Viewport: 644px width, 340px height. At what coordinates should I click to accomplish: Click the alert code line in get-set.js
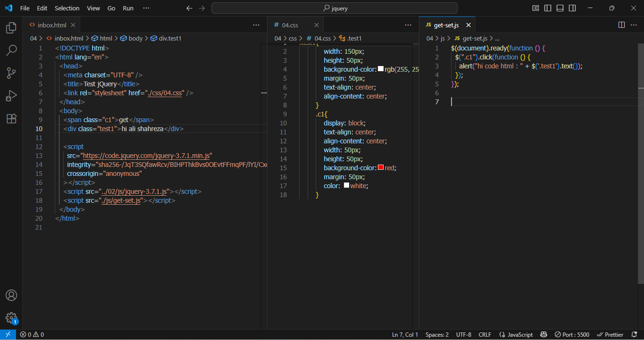click(520, 66)
